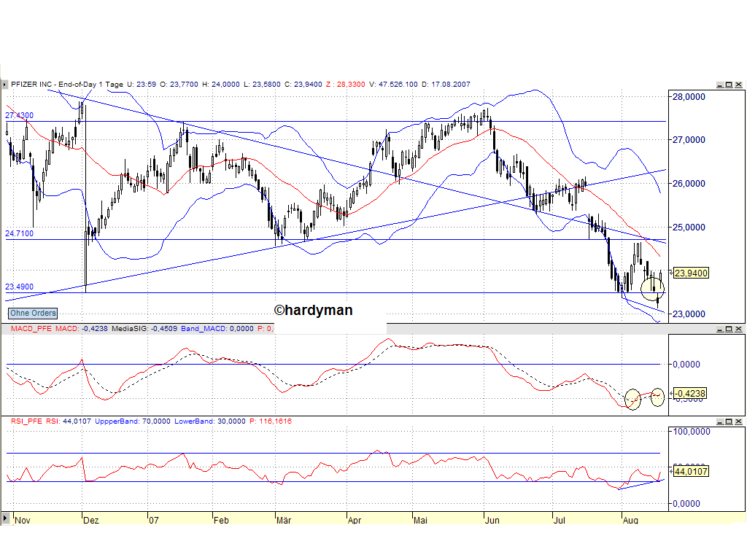Minimize the PFIZER price chart panel
This screenshot has height=560, width=747.
pos(720,85)
